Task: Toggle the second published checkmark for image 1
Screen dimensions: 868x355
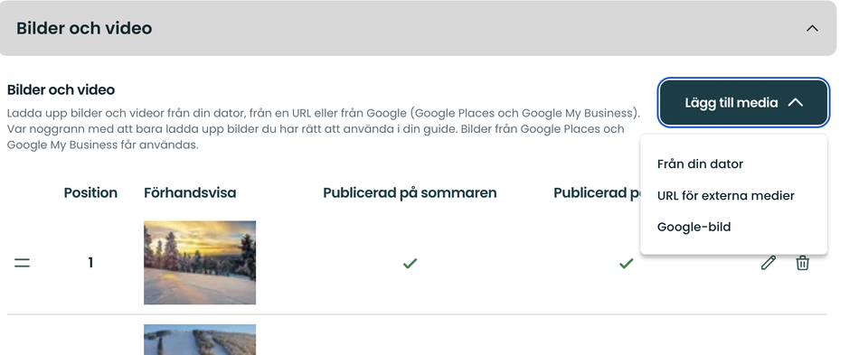Action: (x=626, y=263)
